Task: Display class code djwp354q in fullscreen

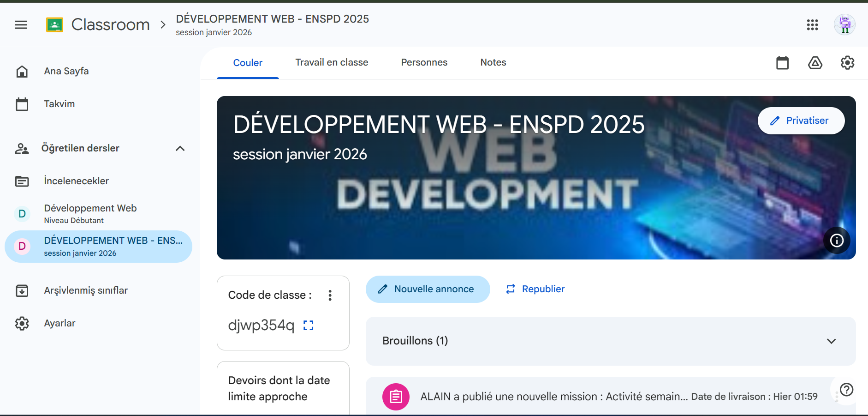Action: 308,326
